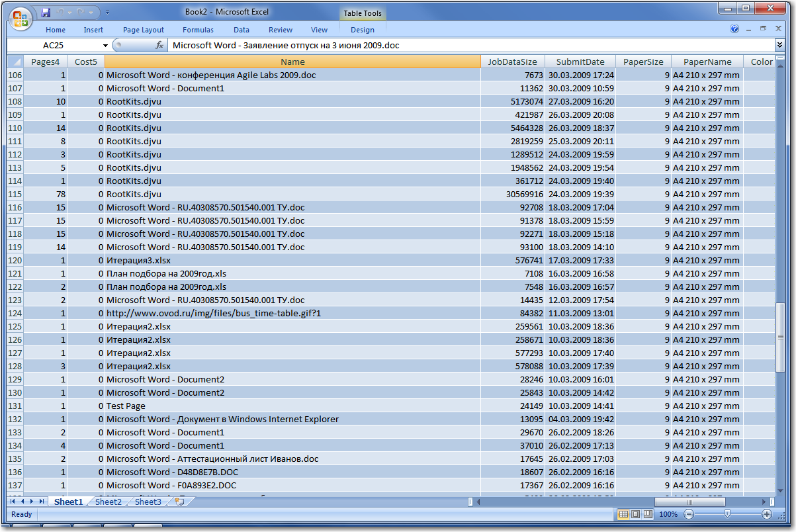Viewport: 796px width, 532px height.
Task: Select the highlighted Name column header
Action: 293,62
